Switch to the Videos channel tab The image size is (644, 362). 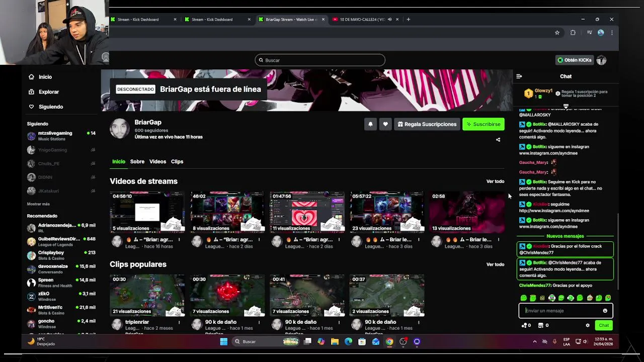tap(157, 162)
